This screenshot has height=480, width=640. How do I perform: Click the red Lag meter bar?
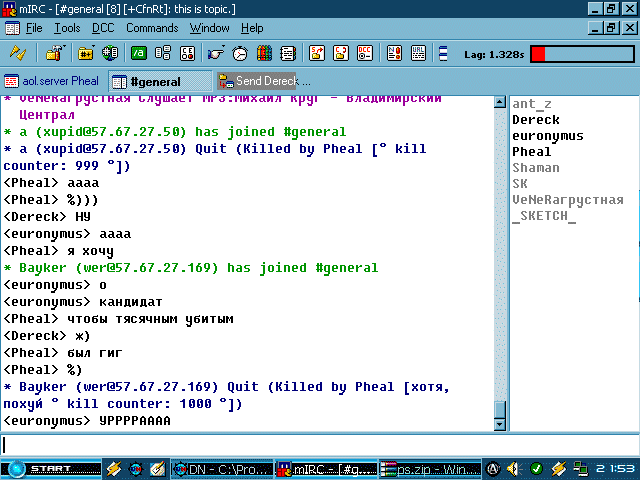(x=582, y=54)
